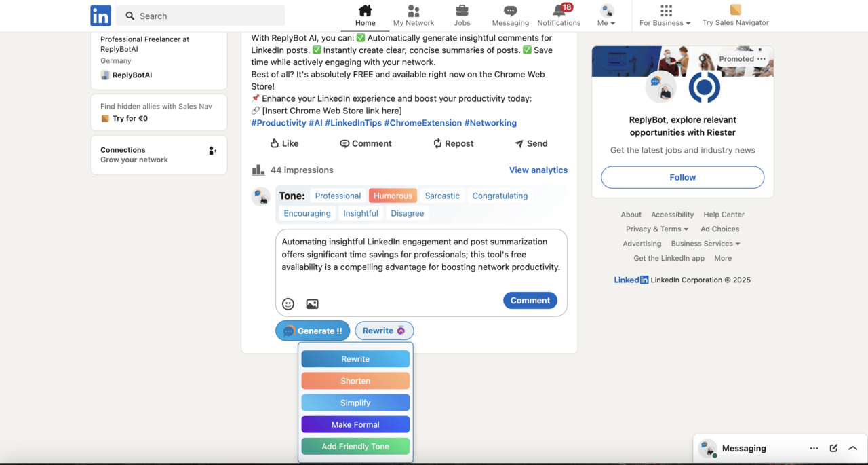Click commenter profile avatar beside Tone
The height and width of the screenshot is (465, 868).
pyautogui.click(x=261, y=197)
